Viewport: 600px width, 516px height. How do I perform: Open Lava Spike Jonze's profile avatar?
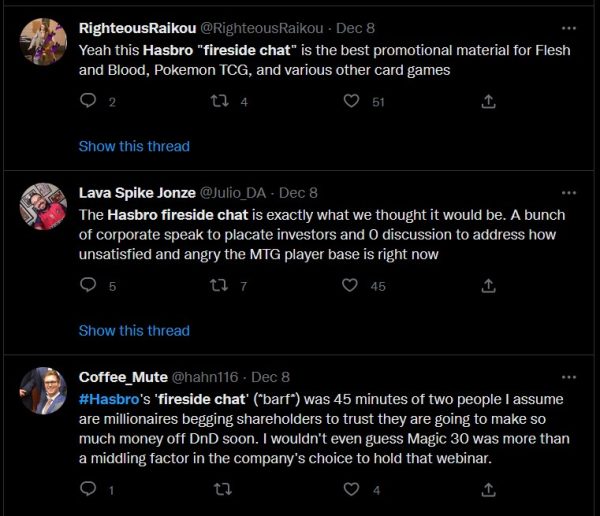pyautogui.click(x=44, y=207)
